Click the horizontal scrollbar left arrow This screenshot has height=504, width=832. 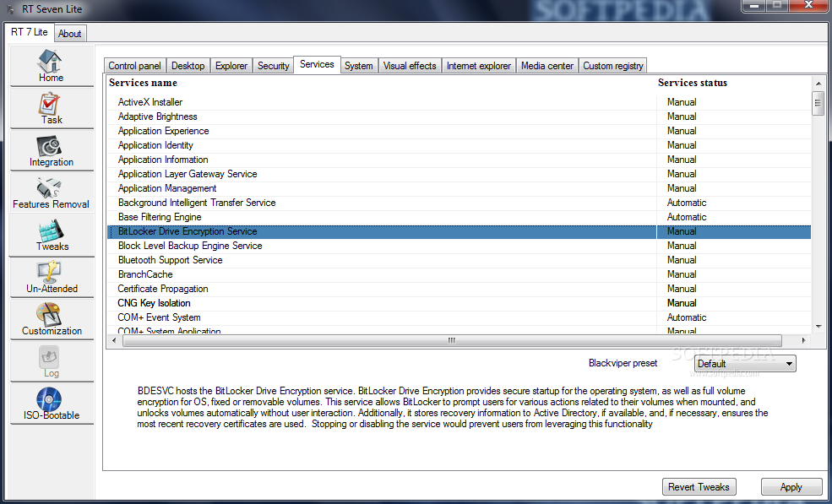pyautogui.click(x=115, y=340)
